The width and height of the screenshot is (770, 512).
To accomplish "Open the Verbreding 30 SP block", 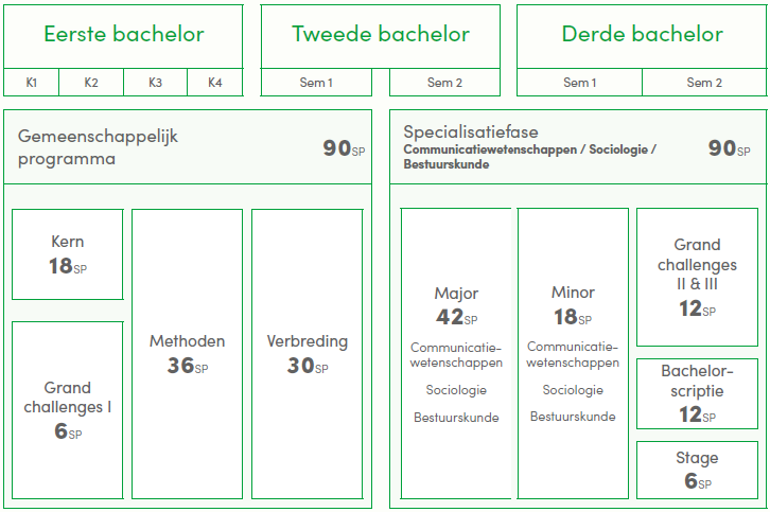I will coord(307,353).
